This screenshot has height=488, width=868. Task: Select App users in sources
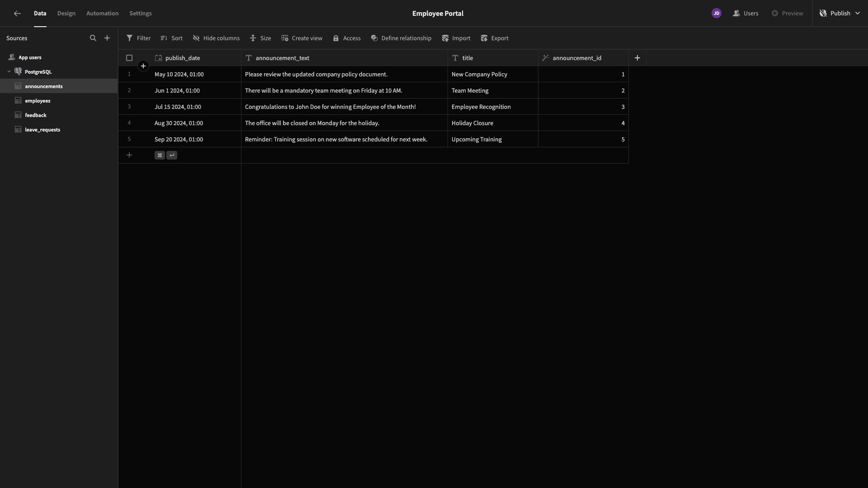coord(59,57)
